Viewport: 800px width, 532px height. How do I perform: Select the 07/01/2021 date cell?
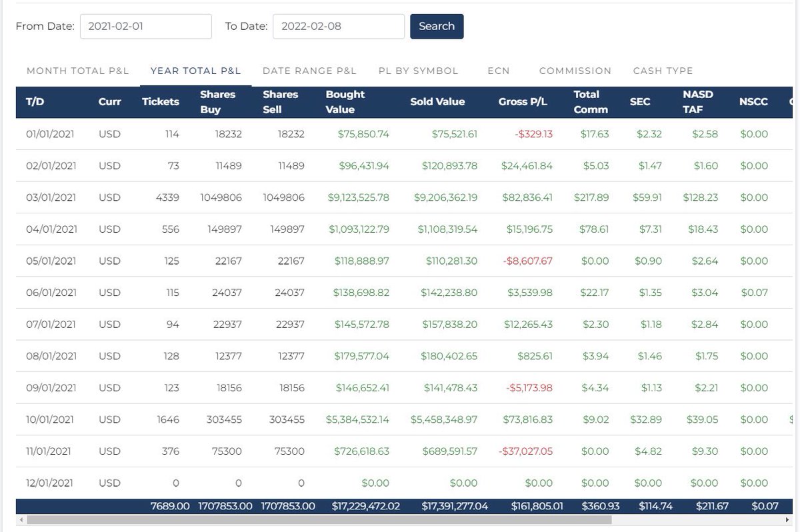pyautogui.click(x=51, y=324)
